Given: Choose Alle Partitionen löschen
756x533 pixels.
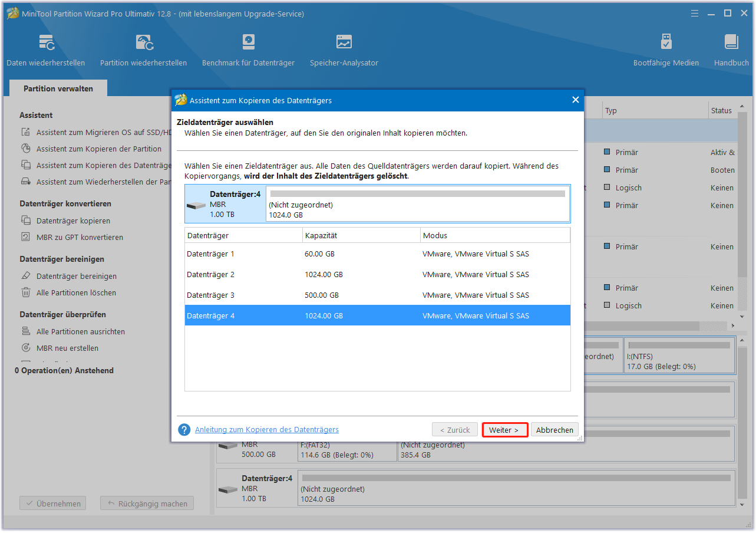Looking at the screenshot, I should 68,292.
